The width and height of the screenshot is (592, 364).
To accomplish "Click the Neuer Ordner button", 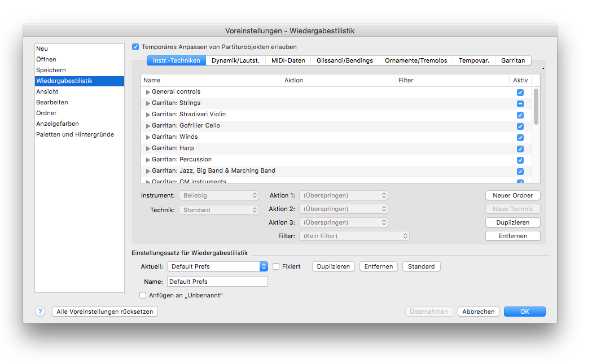I will pos(513,195).
